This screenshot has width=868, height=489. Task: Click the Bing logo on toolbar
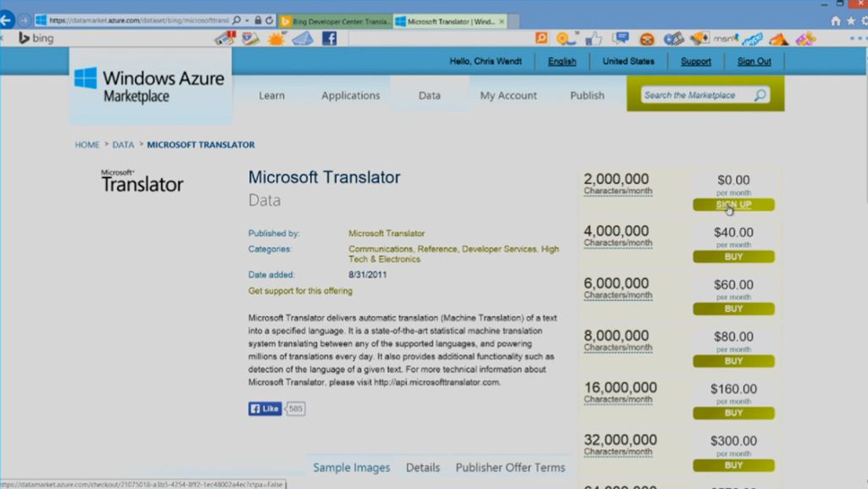pyautogui.click(x=36, y=38)
